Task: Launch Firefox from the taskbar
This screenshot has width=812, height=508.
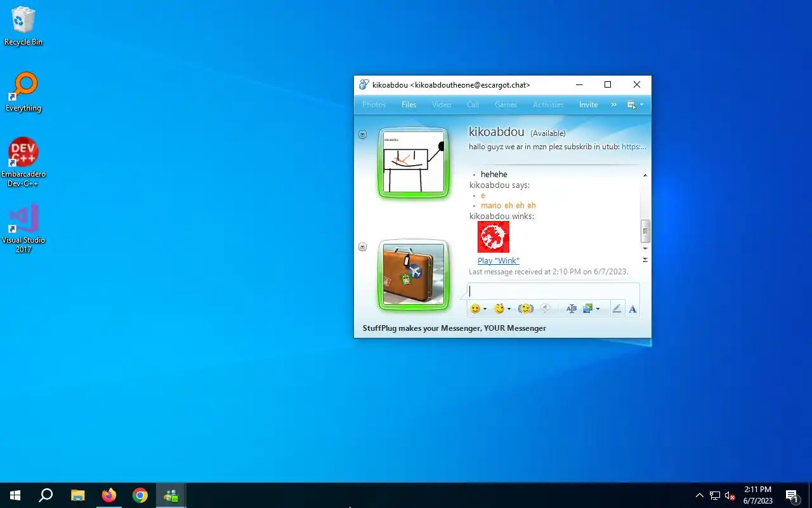Action: click(109, 495)
